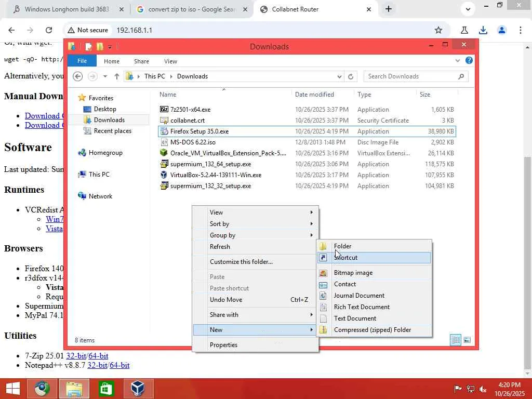Open VirtualBox from the taskbar

pos(138,389)
